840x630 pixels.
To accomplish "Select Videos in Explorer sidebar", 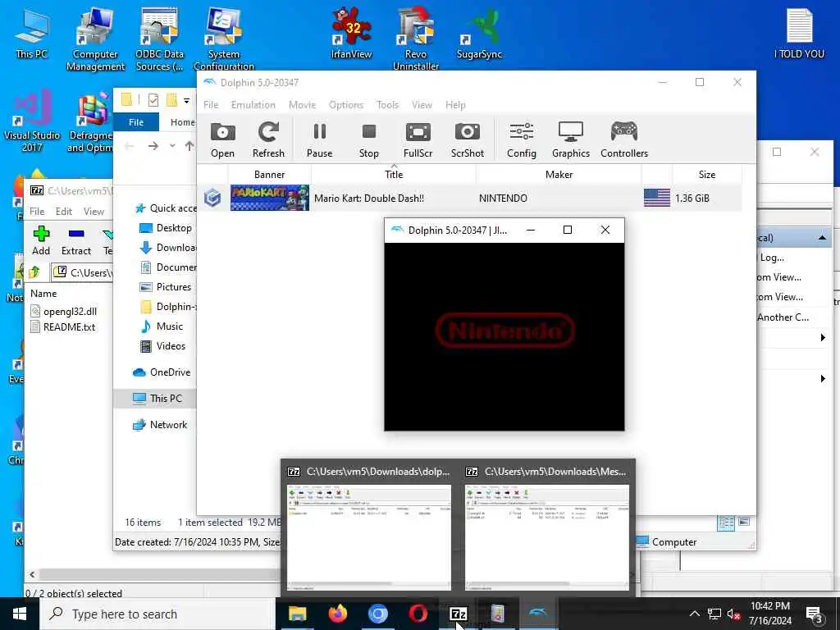I will click(x=163, y=346).
